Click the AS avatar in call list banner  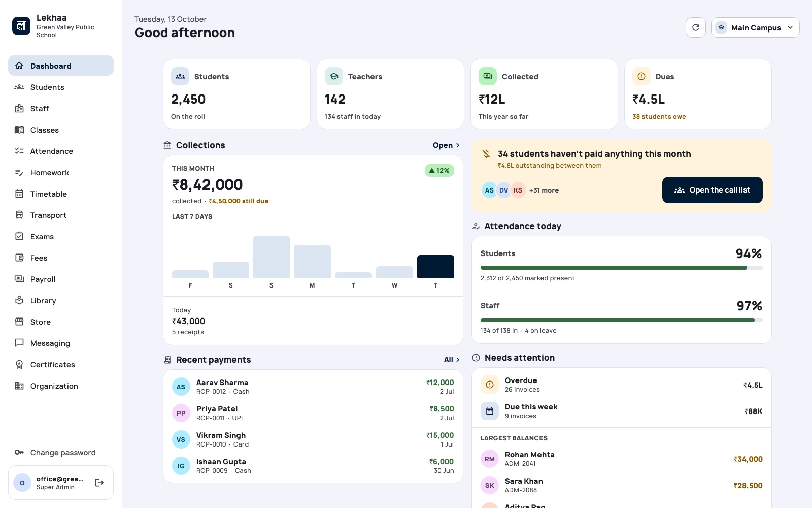[x=489, y=190]
